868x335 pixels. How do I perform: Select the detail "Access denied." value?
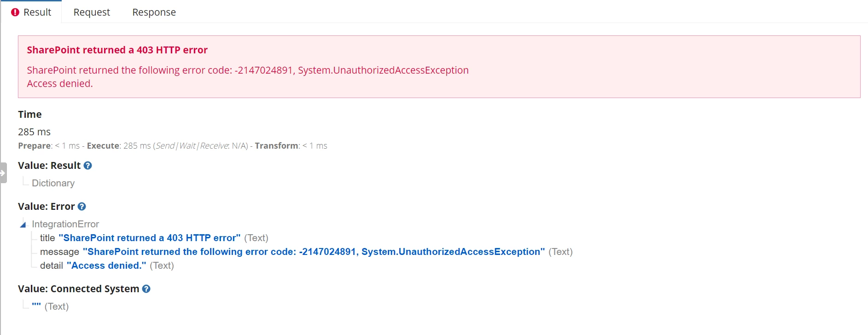coord(106,266)
